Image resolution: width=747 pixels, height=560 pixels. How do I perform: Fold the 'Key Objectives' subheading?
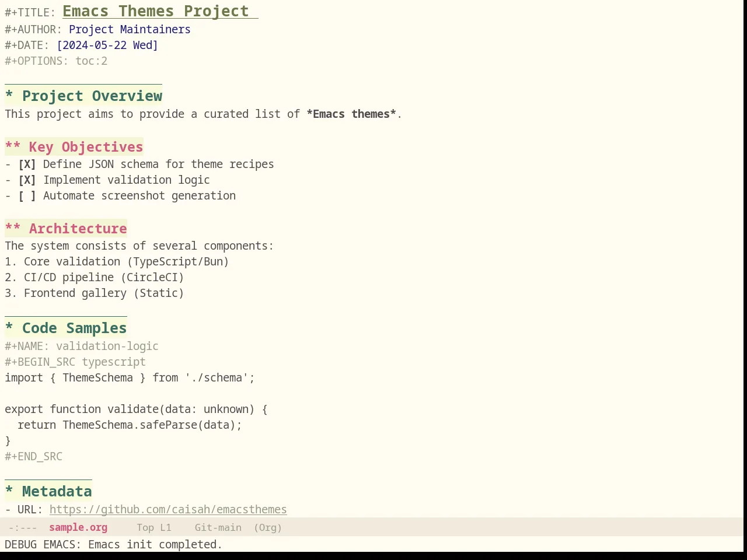[x=74, y=147]
